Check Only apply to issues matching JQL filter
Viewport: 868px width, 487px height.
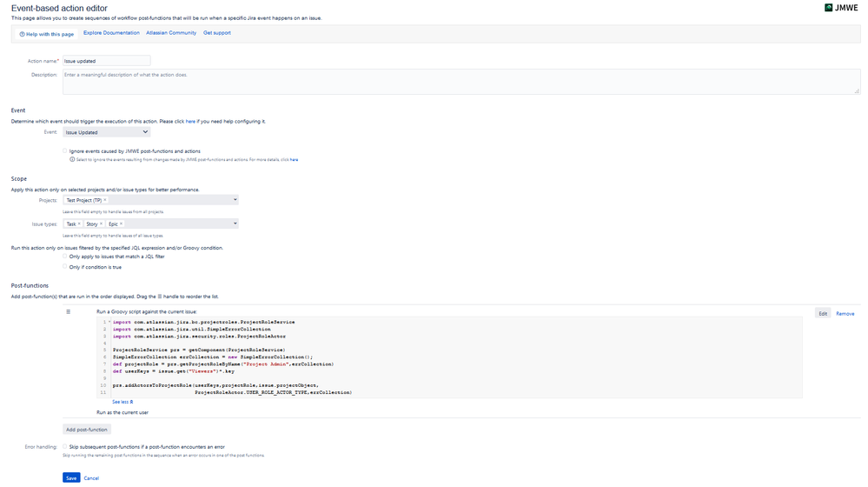click(x=65, y=256)
